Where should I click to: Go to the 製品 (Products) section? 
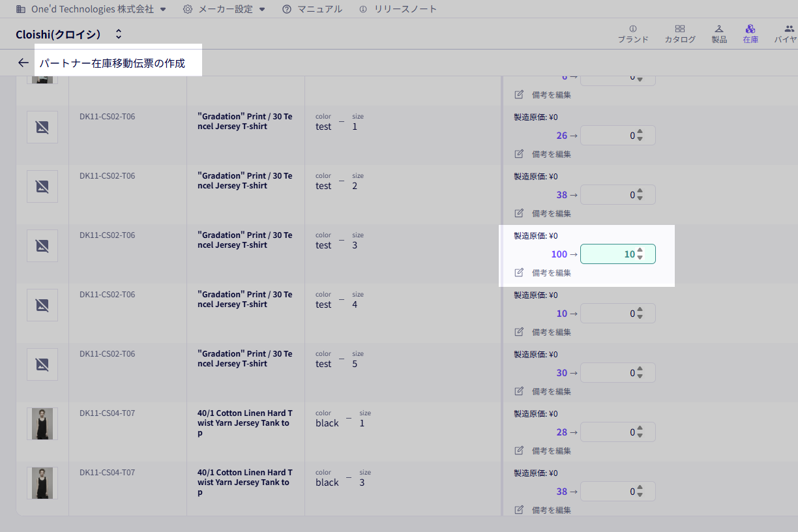pyautogui.click(x=719, y=34)
